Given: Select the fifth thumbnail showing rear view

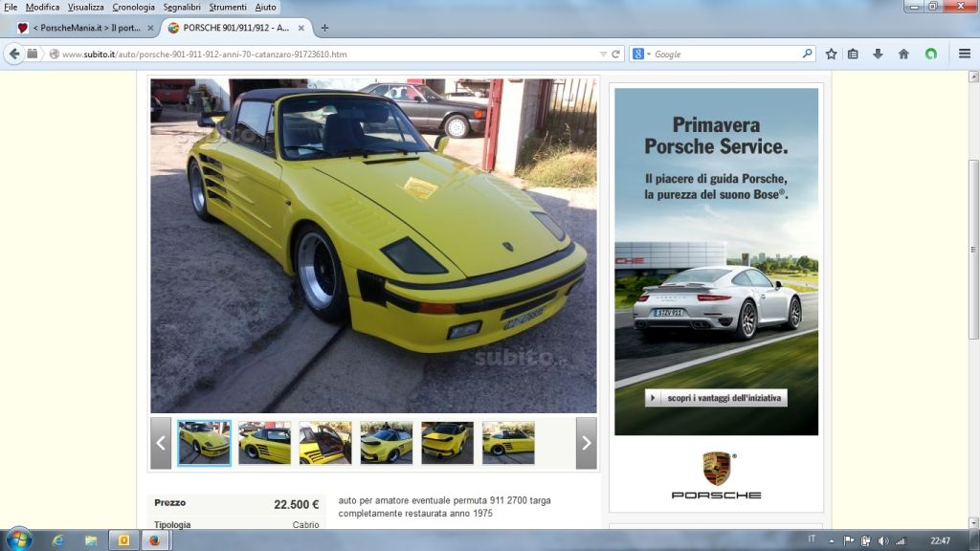Looking at the screenshot, I should 448,443.
